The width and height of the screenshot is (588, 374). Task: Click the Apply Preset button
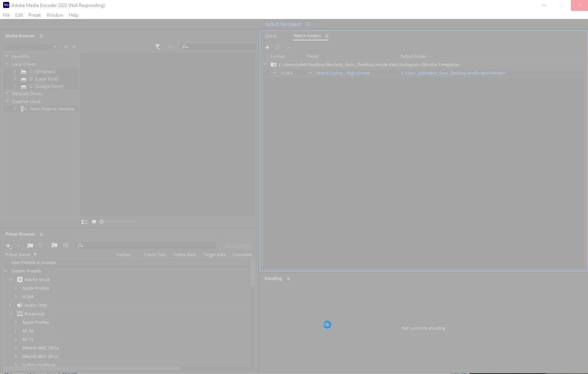(238, 246)
